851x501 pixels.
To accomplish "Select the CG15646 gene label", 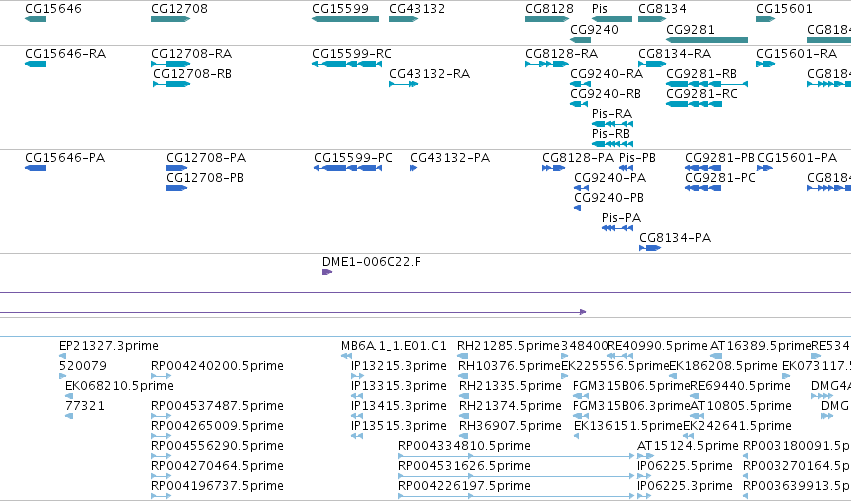I will [x=53, y=9].
